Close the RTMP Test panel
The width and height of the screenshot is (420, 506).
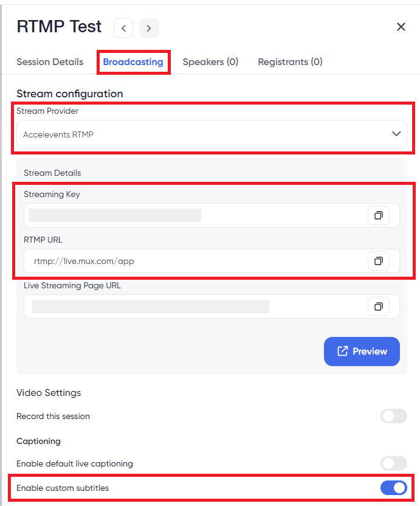pyautogui.click(x=401, y=27)
